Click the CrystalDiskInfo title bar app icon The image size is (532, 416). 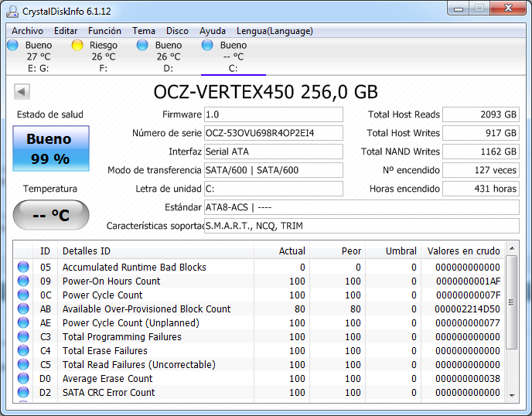pos(12,11)
